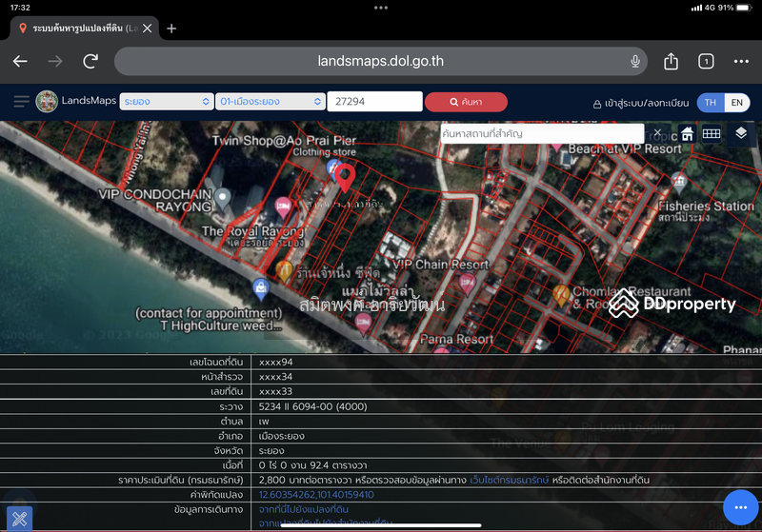Viewport: 762px width, 532px height.
Task: Select the ระบบค้นหารูปแปลงที่ดิน browser tab
Action: (x=78, y=29)
